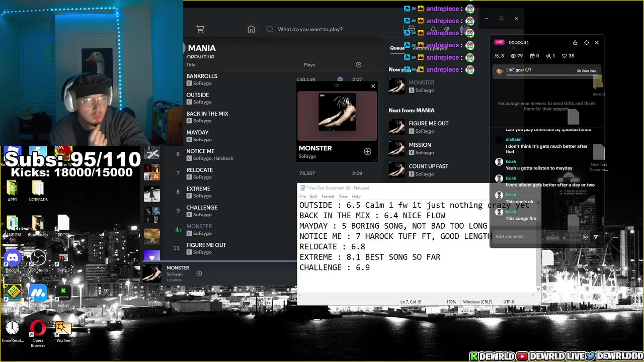This screenshot has height=362, width=644.
Task: Play the RELOCATE track
Action: click(x=200, y=170)
